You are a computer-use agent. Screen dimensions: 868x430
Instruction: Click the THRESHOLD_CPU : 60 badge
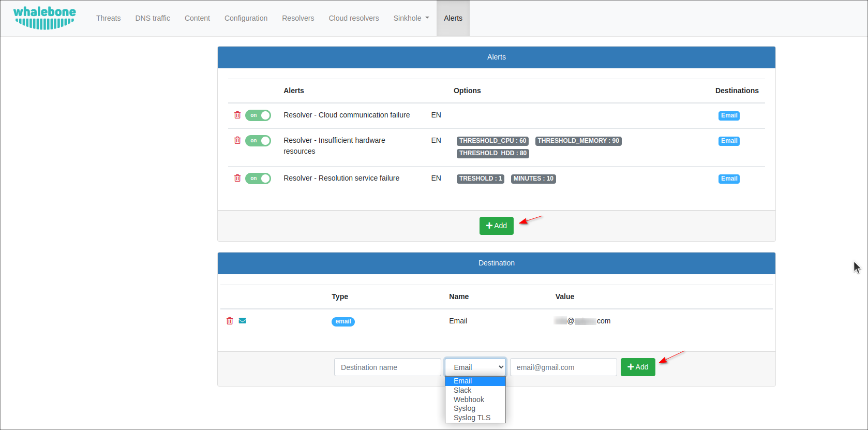coord(492,141)
